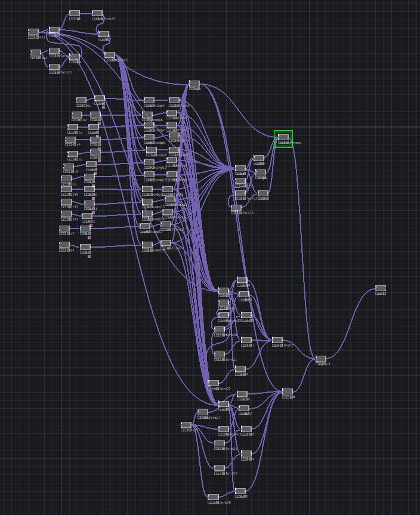
Task: Select the comp9 node
Action: [x=152, y=150]
